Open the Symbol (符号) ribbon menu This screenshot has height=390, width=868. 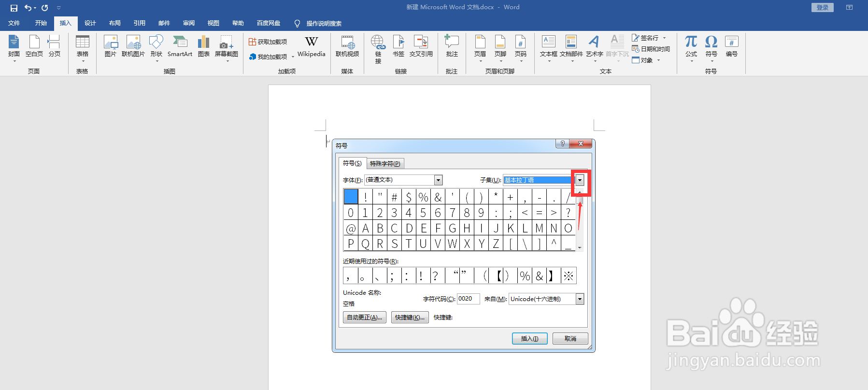click(x=711, y=48)
